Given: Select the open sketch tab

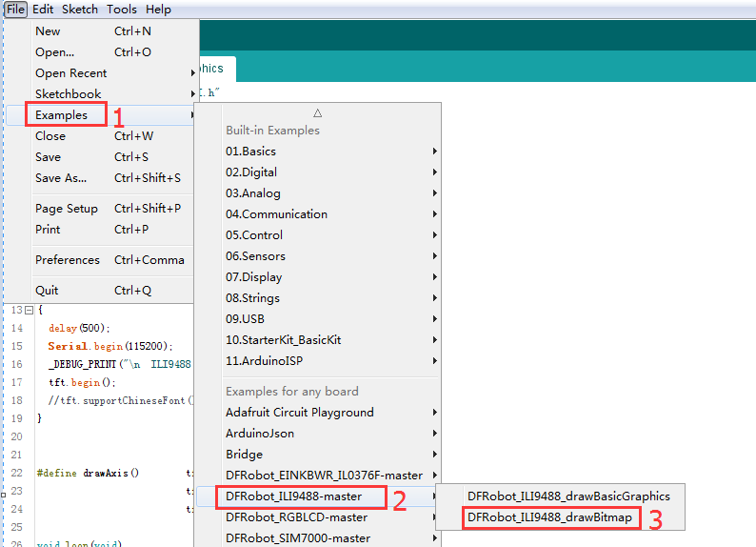Looking at the screenshot, I should click(x=217, y=69).
